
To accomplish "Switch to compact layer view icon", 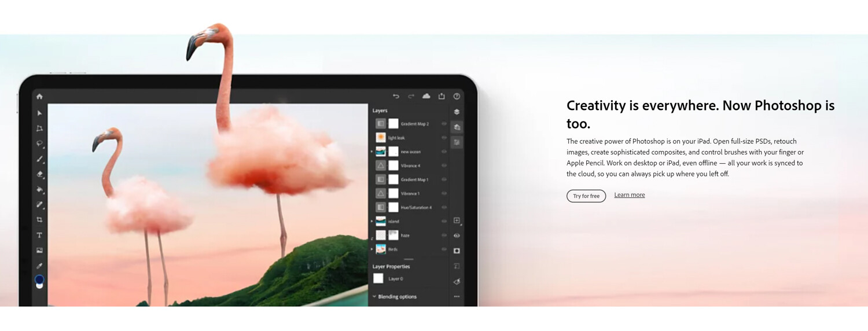I will (x=457, y=112).
